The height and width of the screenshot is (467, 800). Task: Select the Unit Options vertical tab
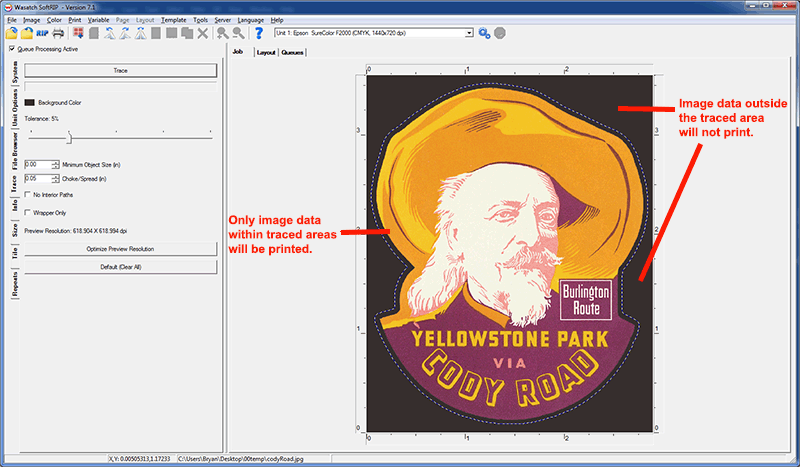tap(15, 107)
